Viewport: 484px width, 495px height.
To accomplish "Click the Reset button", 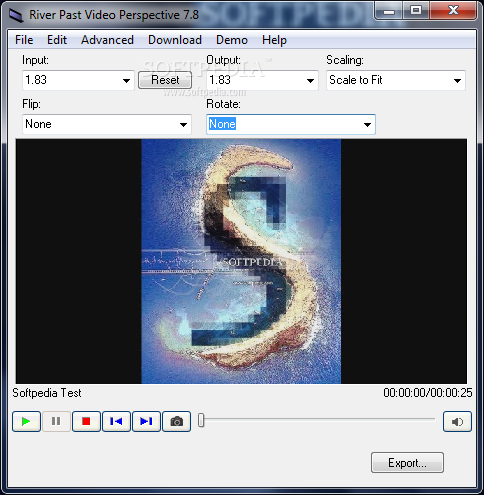I will tap(165, 80).
